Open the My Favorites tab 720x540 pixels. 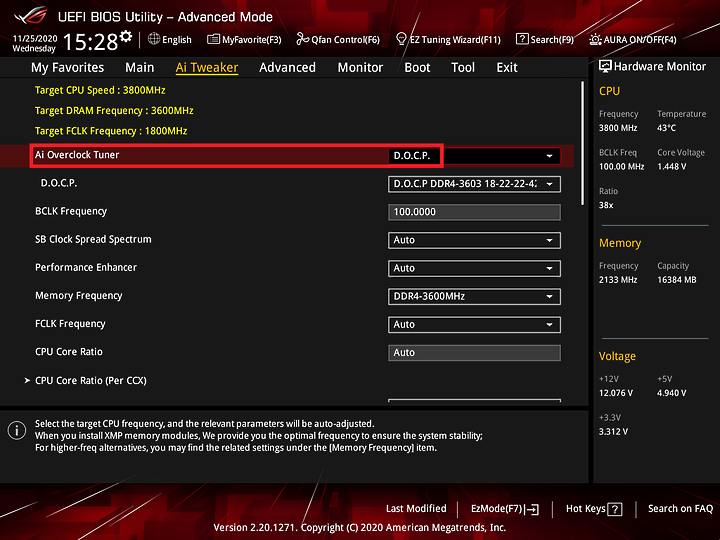point(68,68)
